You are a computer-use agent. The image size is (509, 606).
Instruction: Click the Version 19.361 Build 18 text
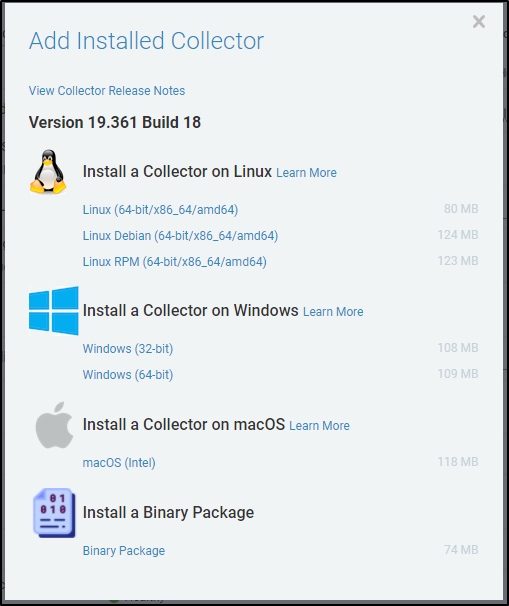point(115,123)
